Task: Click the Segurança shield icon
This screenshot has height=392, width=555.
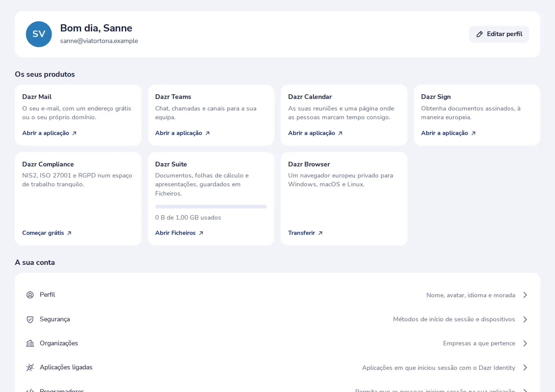Action: 30,319
